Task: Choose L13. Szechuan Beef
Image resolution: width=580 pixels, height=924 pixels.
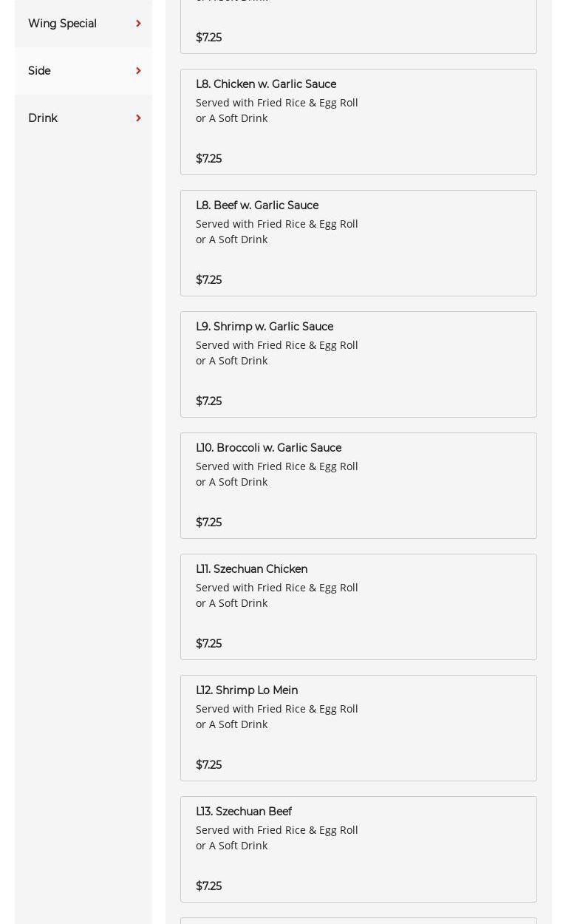Action: [x=244, y=812]
